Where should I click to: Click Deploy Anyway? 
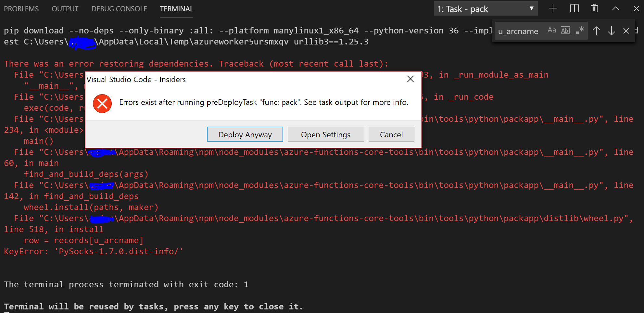(245, 134)
